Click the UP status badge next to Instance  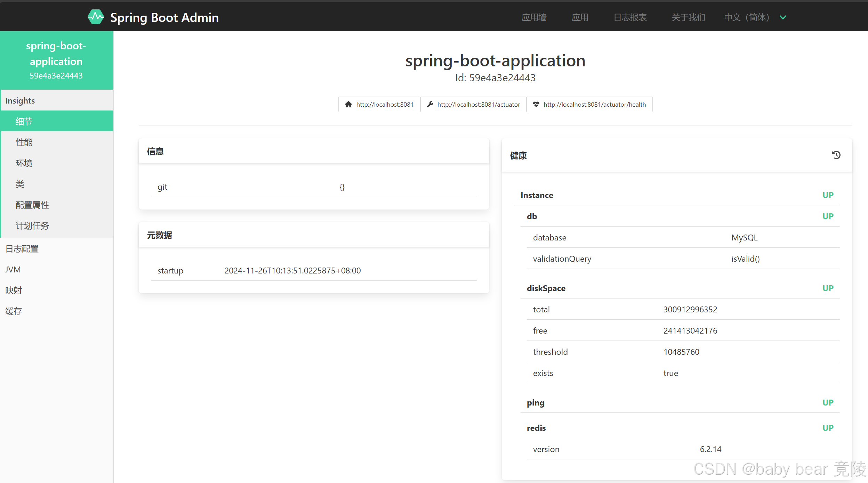click(x=828, y=195)
